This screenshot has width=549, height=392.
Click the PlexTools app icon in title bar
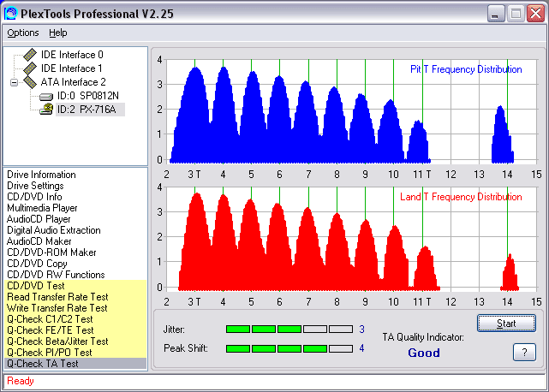click(x=11, y=14)
